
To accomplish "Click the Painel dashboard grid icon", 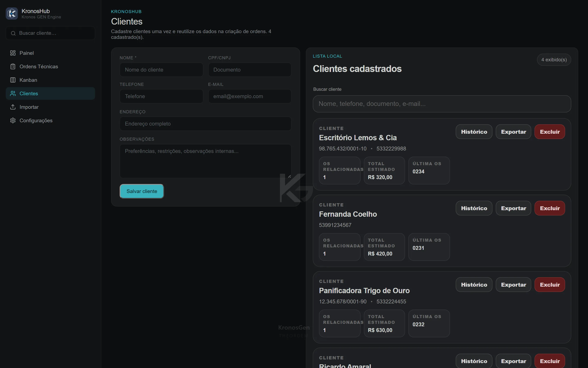I will 13,53.
